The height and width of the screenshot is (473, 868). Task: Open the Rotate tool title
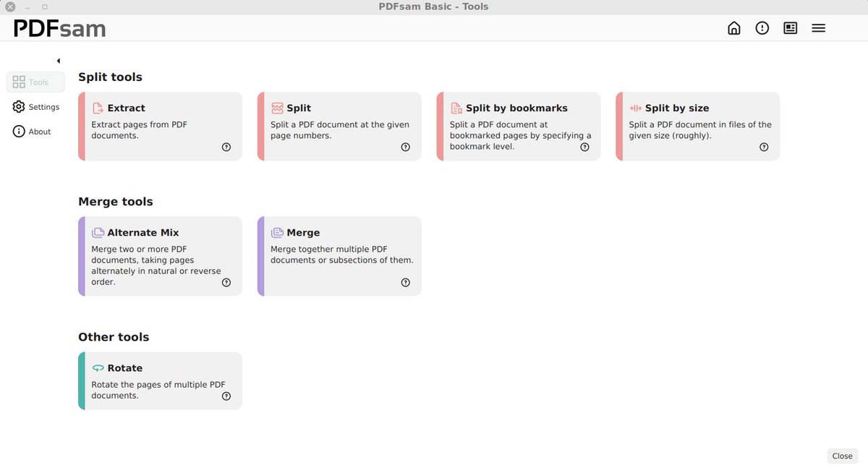(125, 368)
